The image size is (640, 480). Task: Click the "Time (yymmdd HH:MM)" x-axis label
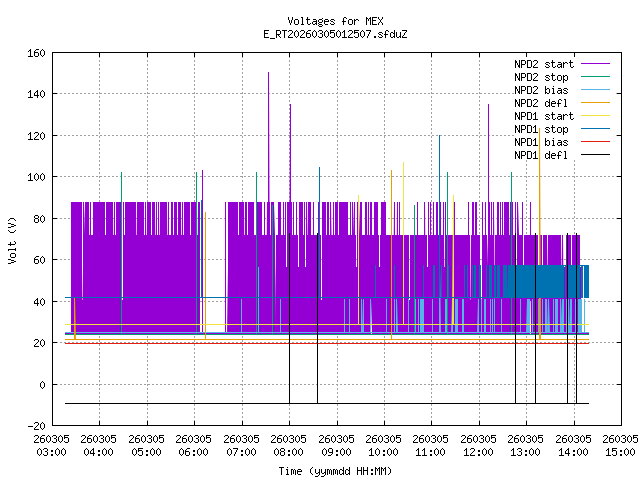click(335, 471)
